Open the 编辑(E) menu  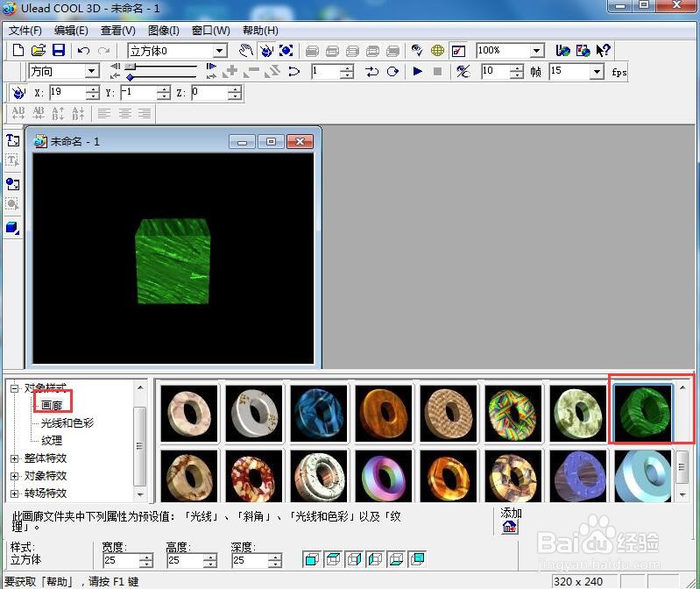tap(71, 31)
